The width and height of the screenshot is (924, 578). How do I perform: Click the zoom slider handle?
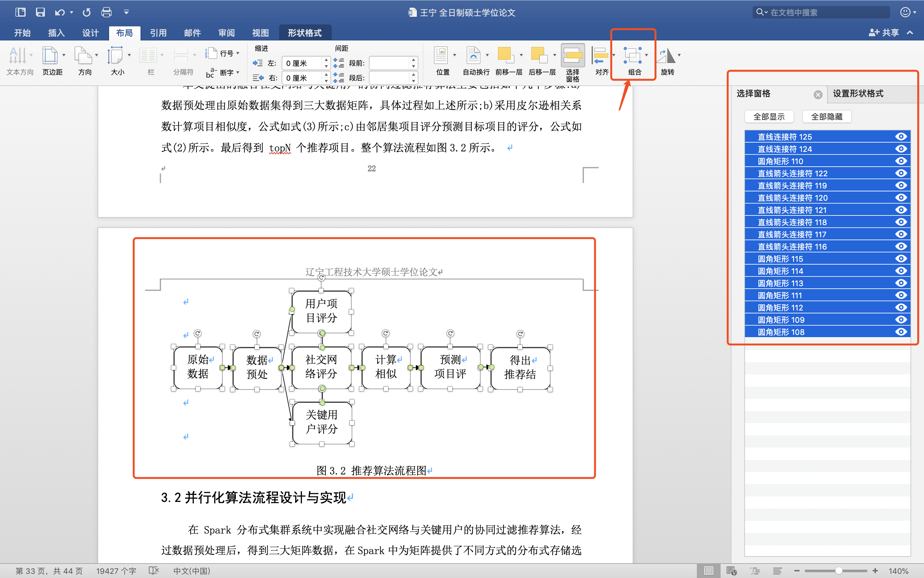(x=838, y=571)
